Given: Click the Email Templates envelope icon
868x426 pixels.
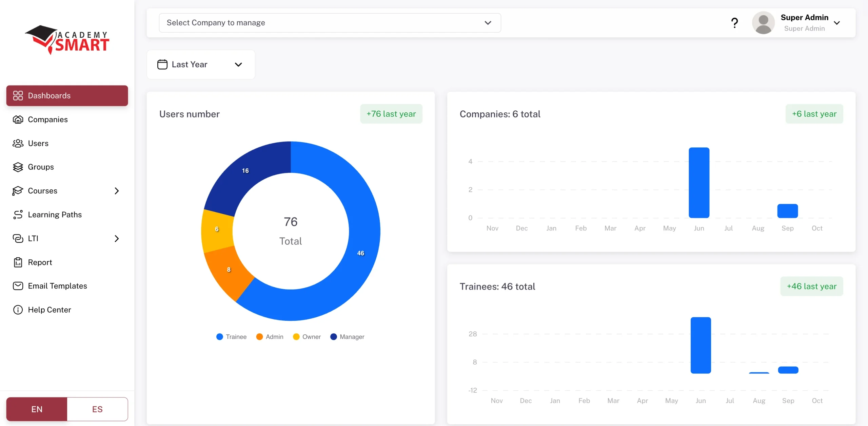Looking at the screenshot, I should pyautogui.click(x=18, y=286).
